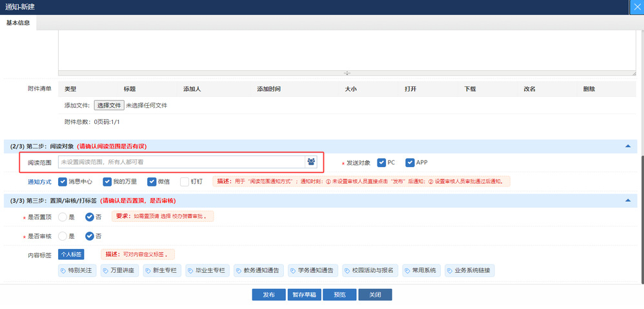
Task: Click the 特别关注 tag
Action: pos(77,270)
